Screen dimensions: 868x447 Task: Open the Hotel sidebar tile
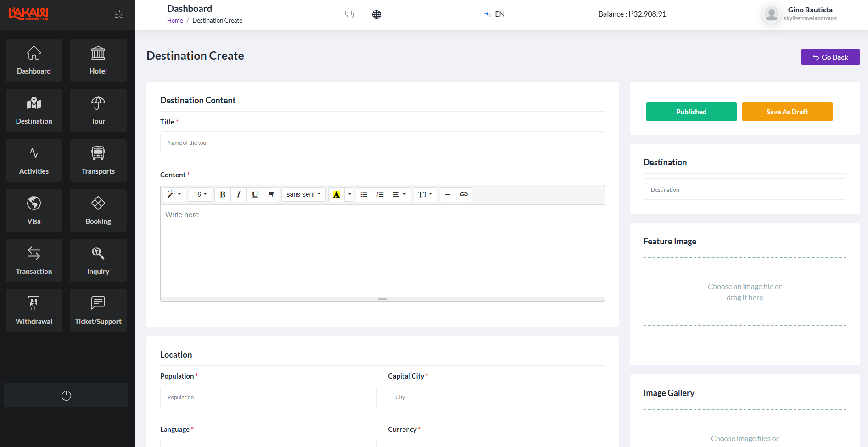click(98, 60)
